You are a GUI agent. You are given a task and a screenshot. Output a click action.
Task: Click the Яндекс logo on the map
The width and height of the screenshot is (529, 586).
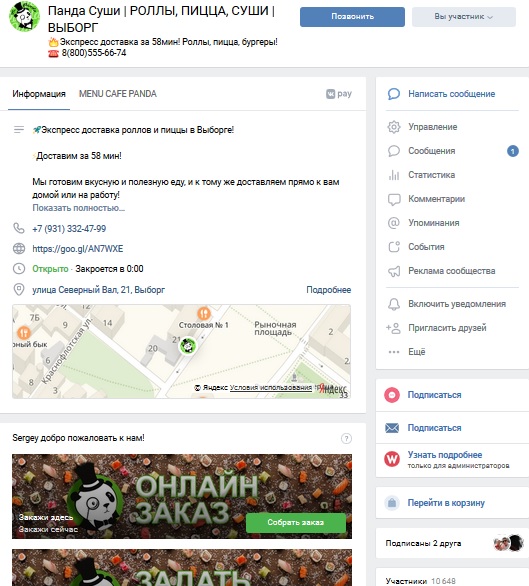(333, 389)
